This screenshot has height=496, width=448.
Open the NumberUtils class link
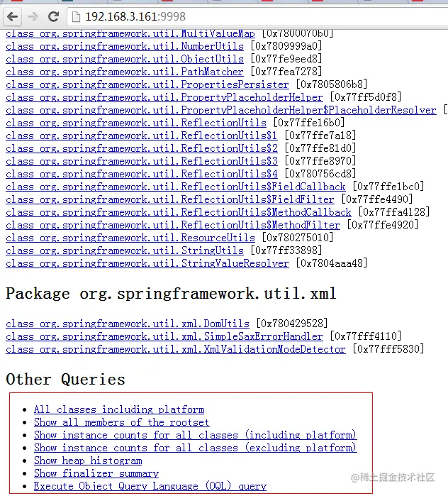pyautogui.click(x=125, y=47)
